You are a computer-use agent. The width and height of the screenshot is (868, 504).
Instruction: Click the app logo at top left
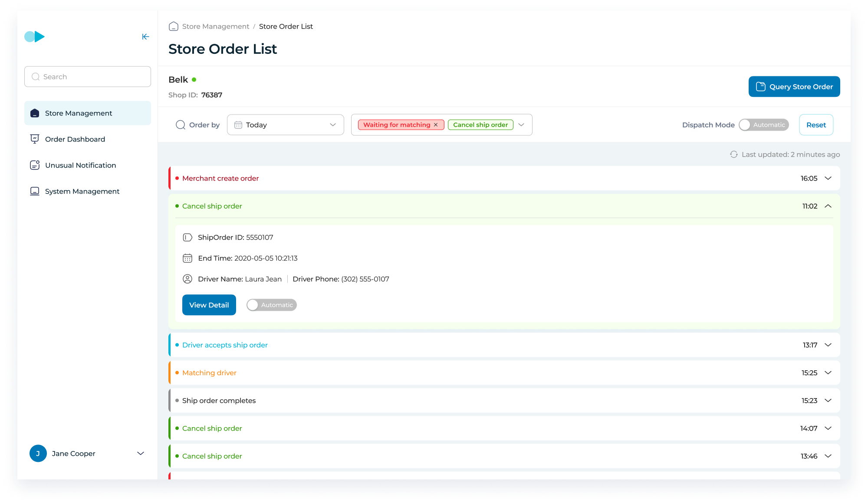click(35, 37)
